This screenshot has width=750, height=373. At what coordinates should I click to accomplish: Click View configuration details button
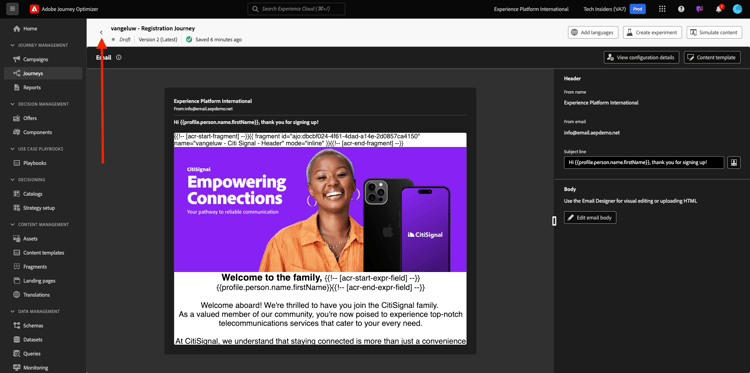641,57
